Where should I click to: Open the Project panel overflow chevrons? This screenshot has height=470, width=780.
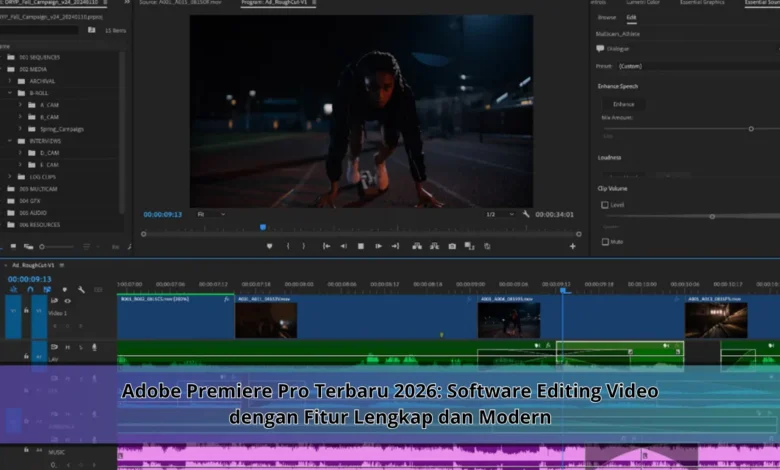tap(127, 2)
